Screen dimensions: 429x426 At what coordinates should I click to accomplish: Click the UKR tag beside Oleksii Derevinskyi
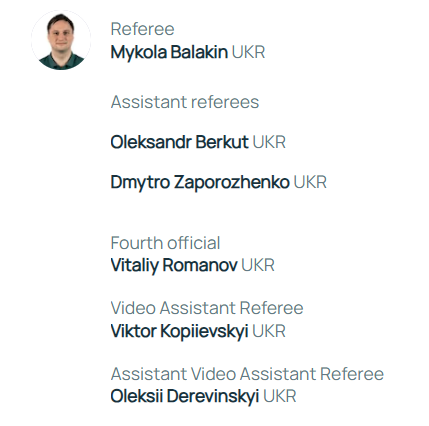tap(279, 396)
